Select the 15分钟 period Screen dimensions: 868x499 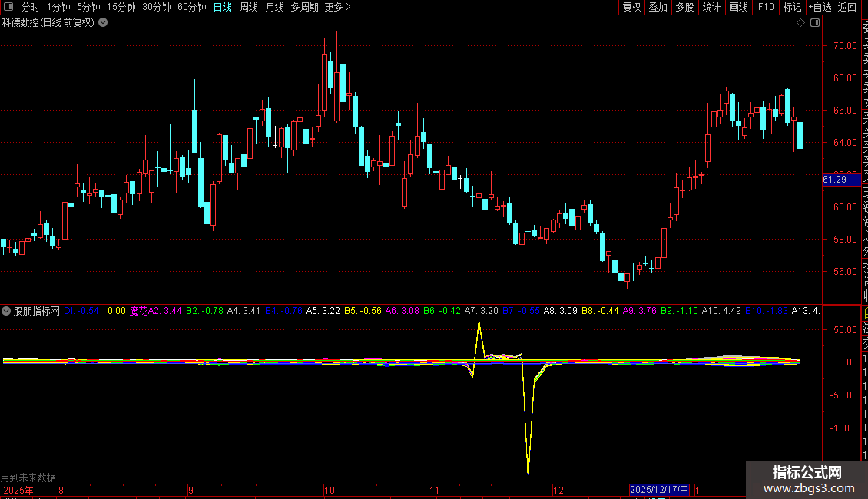[x=121, y=7]
